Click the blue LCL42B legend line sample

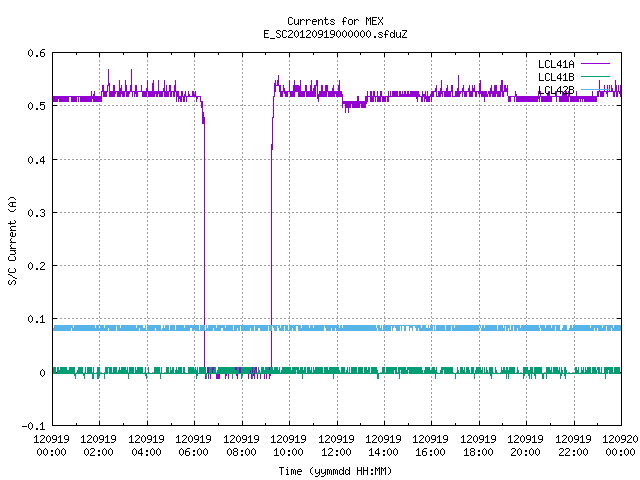click(x=595, y=89)
